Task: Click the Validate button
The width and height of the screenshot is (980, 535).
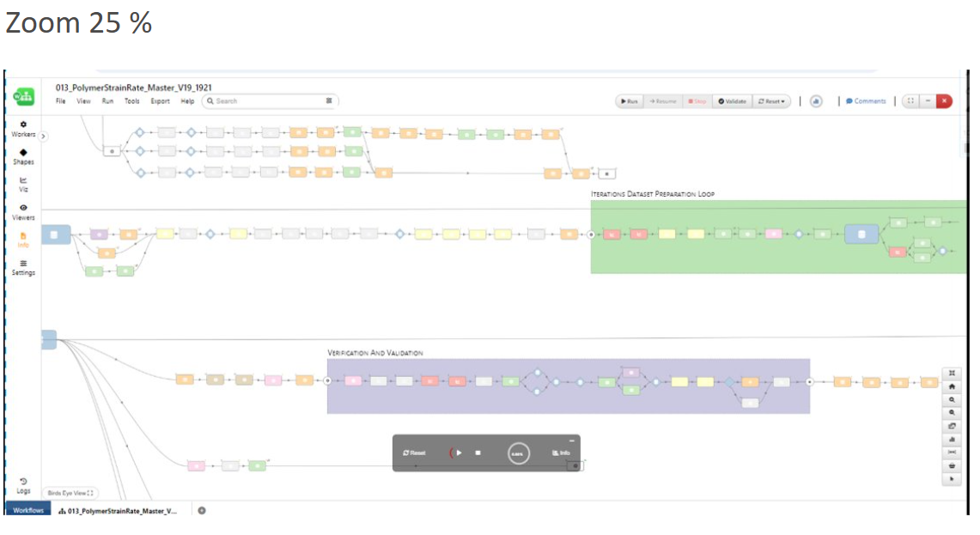Action: (732, 101)
